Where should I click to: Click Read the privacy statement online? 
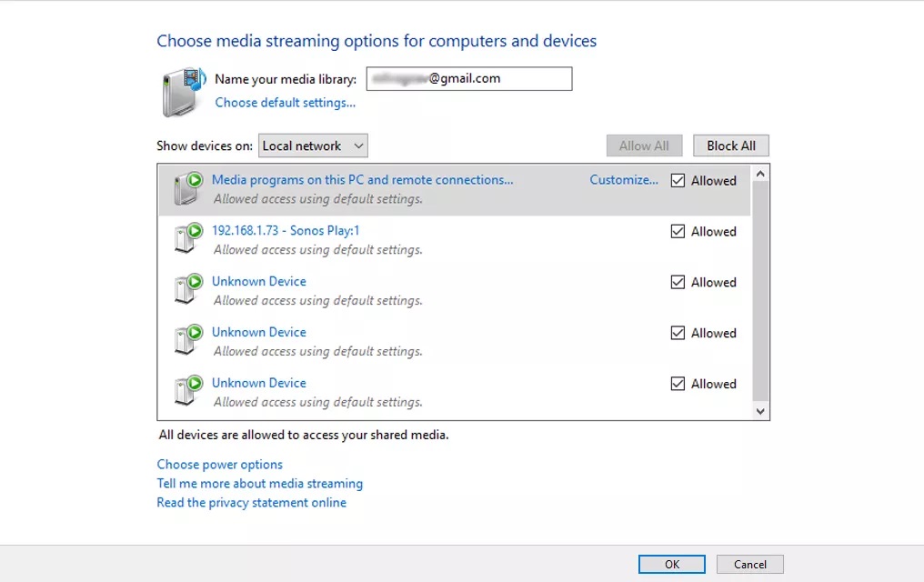point(252,503)
